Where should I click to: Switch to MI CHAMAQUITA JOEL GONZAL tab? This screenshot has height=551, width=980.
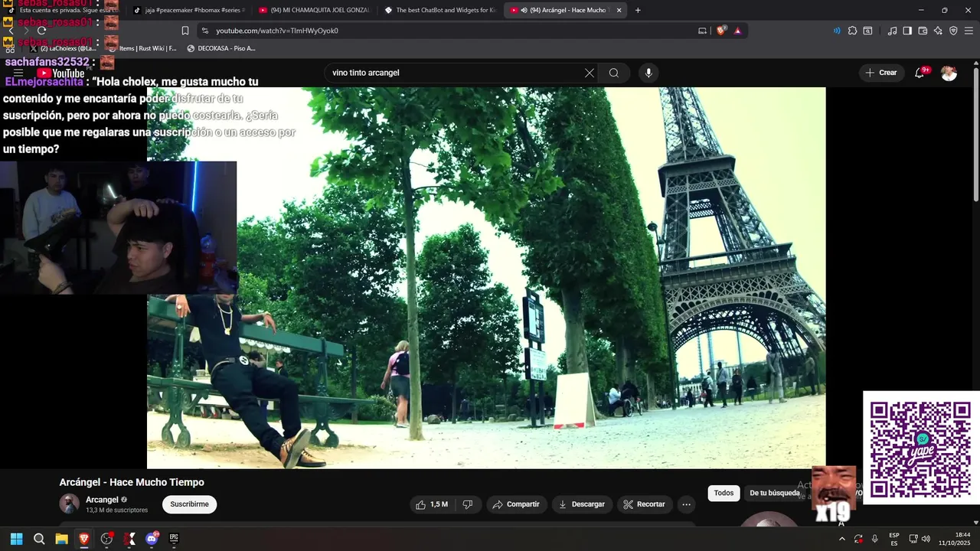click(314, 10)
